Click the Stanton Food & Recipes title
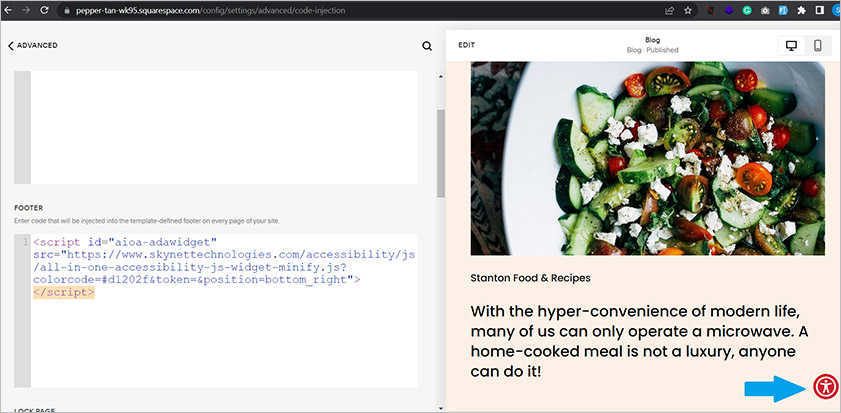This screenshot has height=413, width=841. (530, 277)
